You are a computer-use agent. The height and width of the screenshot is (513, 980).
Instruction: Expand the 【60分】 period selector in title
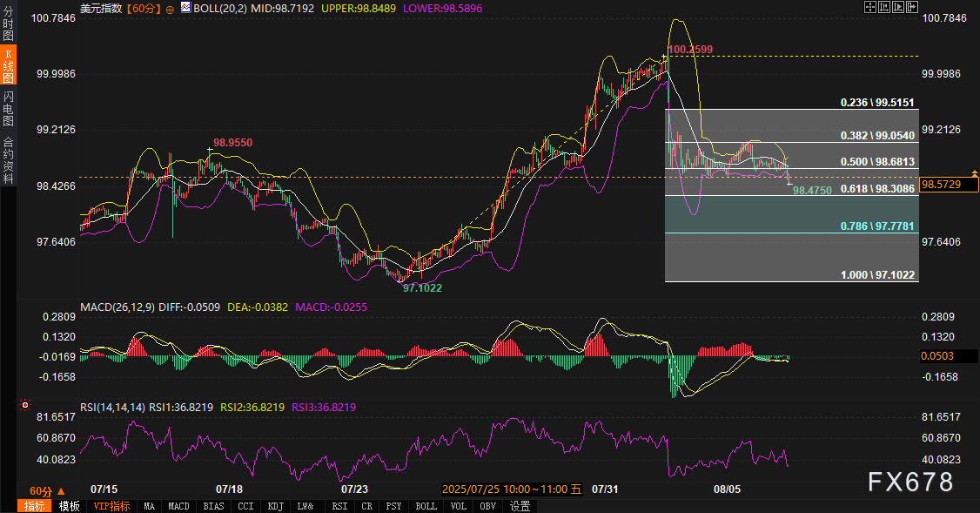point(143,8)
